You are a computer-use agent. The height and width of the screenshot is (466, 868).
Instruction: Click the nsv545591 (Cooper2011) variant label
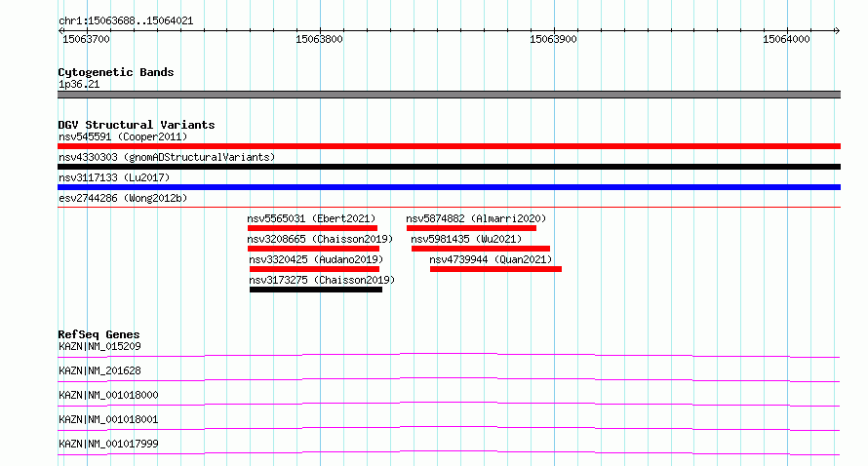[123, 136]
